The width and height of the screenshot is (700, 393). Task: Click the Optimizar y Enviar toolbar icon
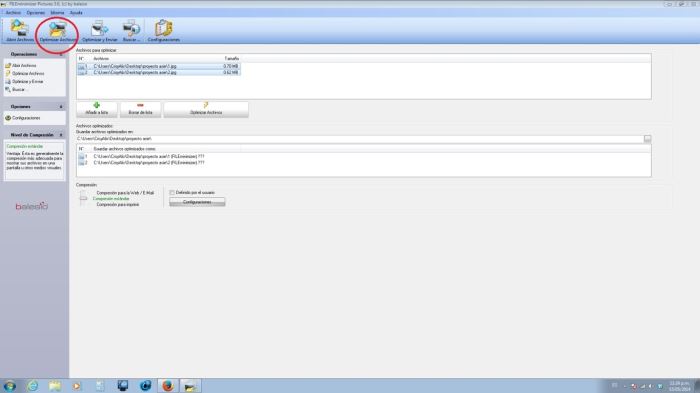(x=99, y=31)
